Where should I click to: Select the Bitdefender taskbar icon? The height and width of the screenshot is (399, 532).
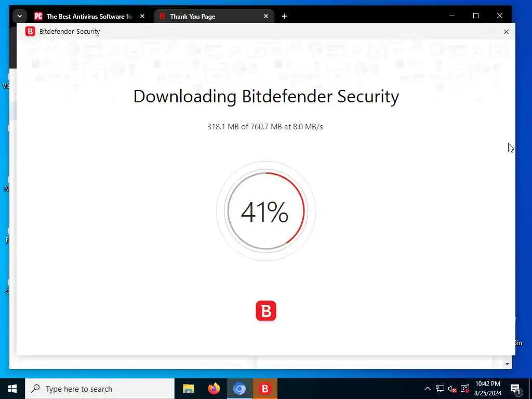point(264,389)
